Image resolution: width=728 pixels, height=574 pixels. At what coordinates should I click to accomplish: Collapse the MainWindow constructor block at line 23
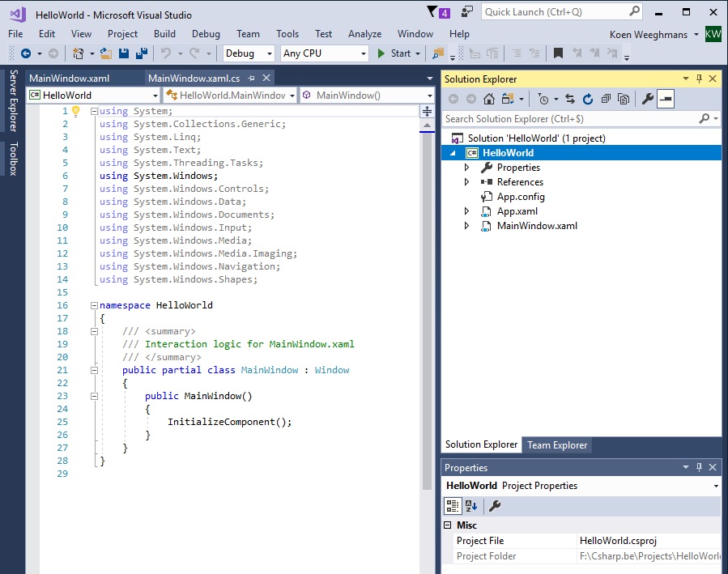tap(94, 396)
